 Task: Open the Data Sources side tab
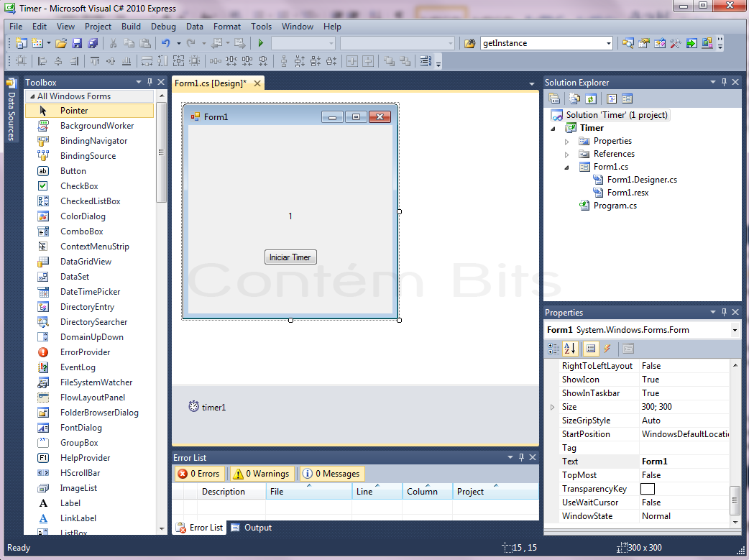pyautogui.click(x=11, y=111)
